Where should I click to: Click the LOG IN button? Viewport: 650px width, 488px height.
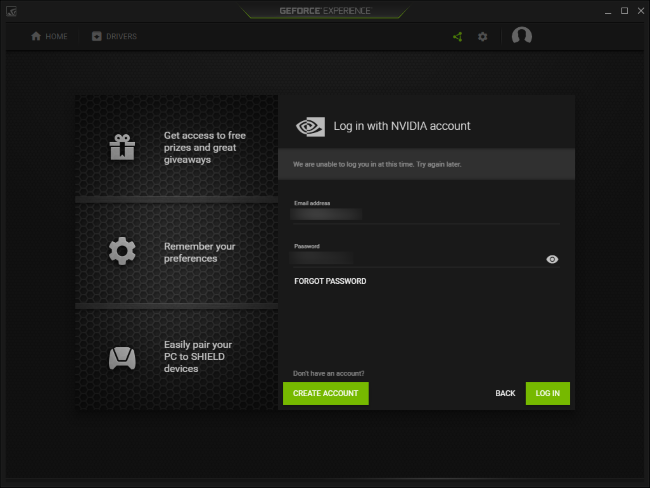coord(547,393)
